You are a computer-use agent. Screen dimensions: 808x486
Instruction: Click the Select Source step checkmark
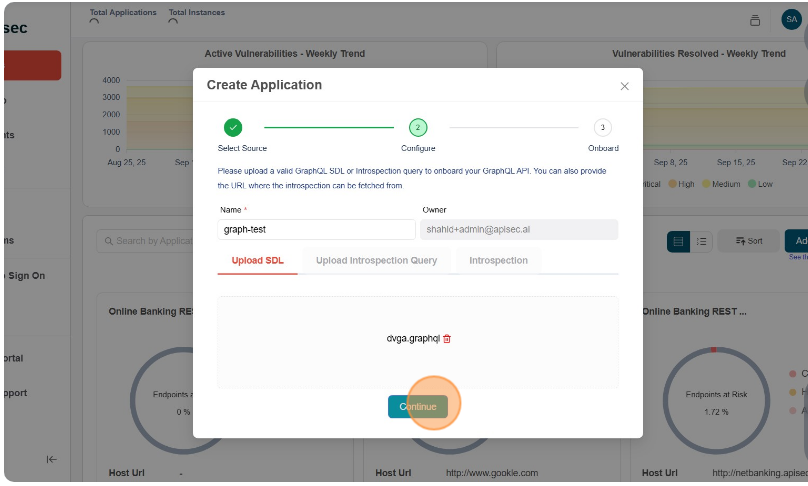click(x=233, y=127)
